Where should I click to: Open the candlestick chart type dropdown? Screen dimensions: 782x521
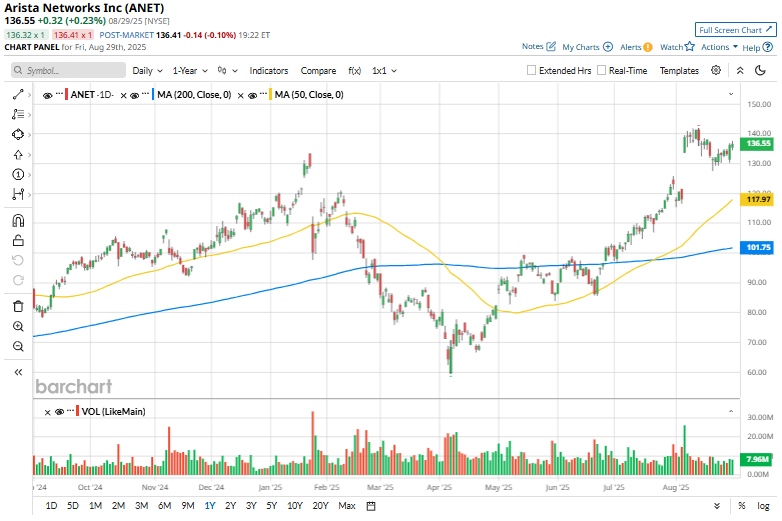click(x=227, y=71)
